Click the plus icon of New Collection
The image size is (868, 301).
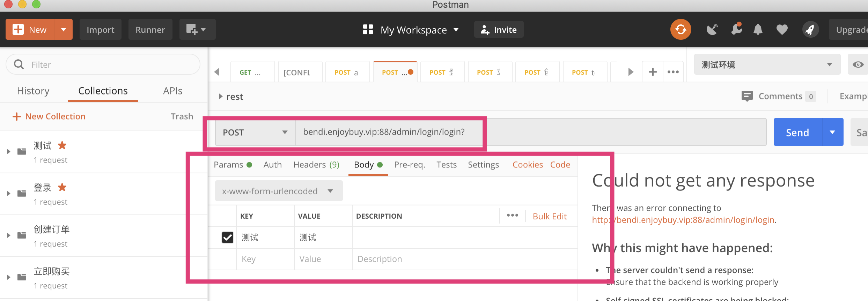[16, 116]
